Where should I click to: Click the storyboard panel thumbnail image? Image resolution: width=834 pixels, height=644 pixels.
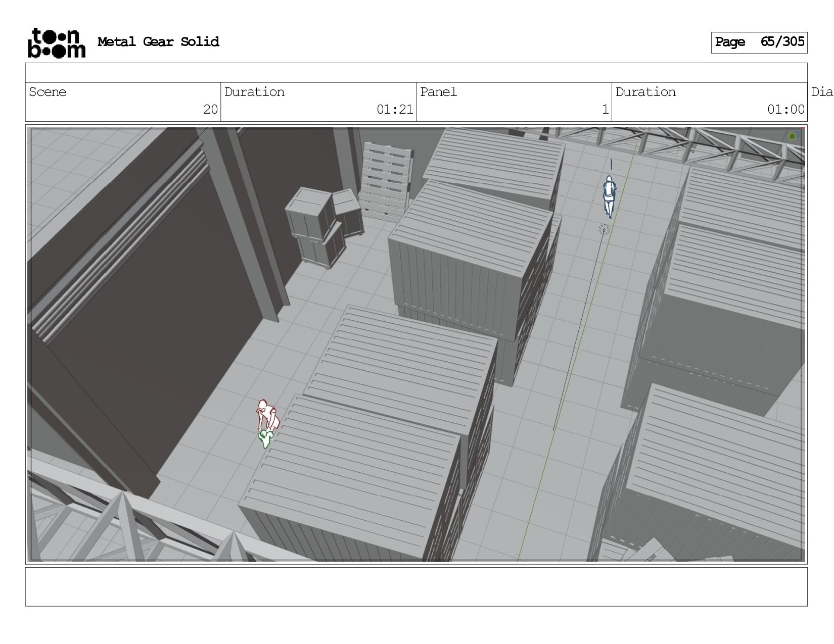(416, 344)
